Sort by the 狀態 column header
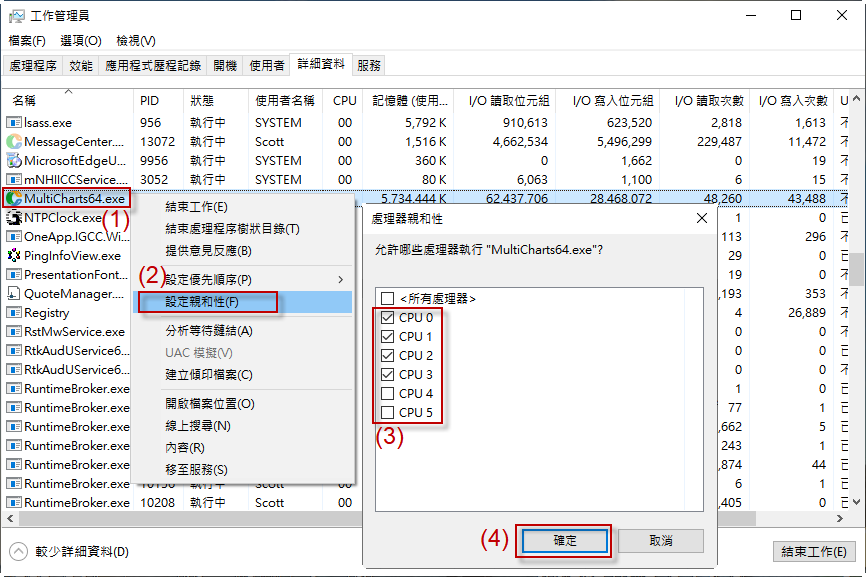The width and height of the screenshot is (866, 577). [x=215, y=100]
